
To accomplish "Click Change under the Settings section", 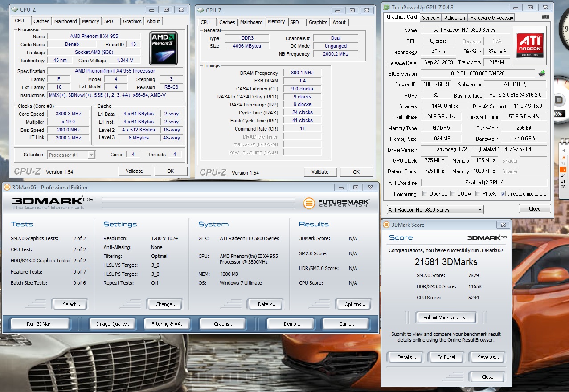I will [x=166, y=304].
